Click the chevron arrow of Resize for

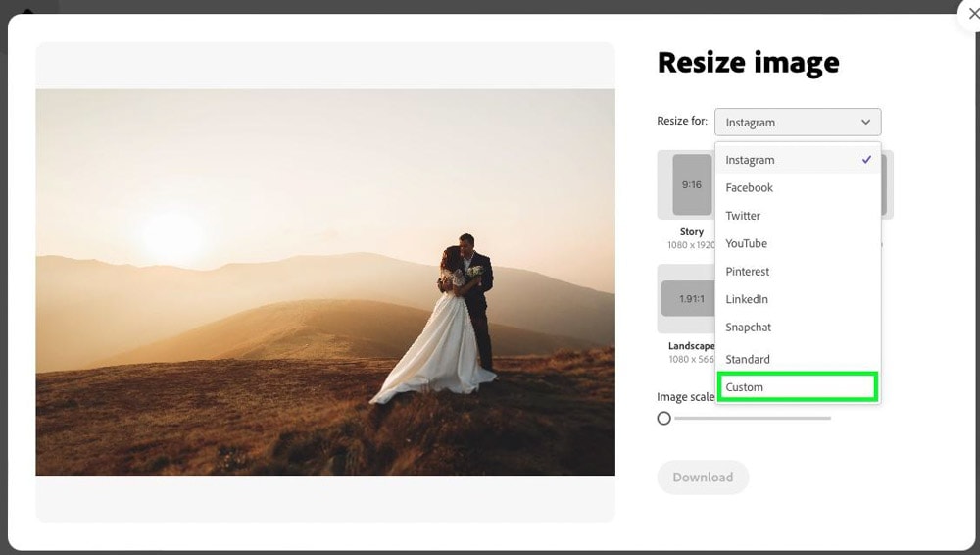(865, 122)
